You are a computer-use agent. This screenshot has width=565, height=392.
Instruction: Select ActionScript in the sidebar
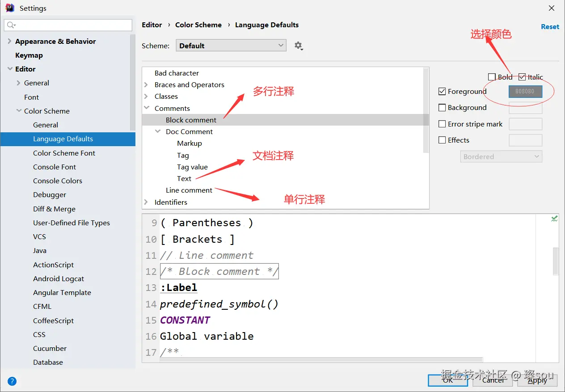(54, 265)
